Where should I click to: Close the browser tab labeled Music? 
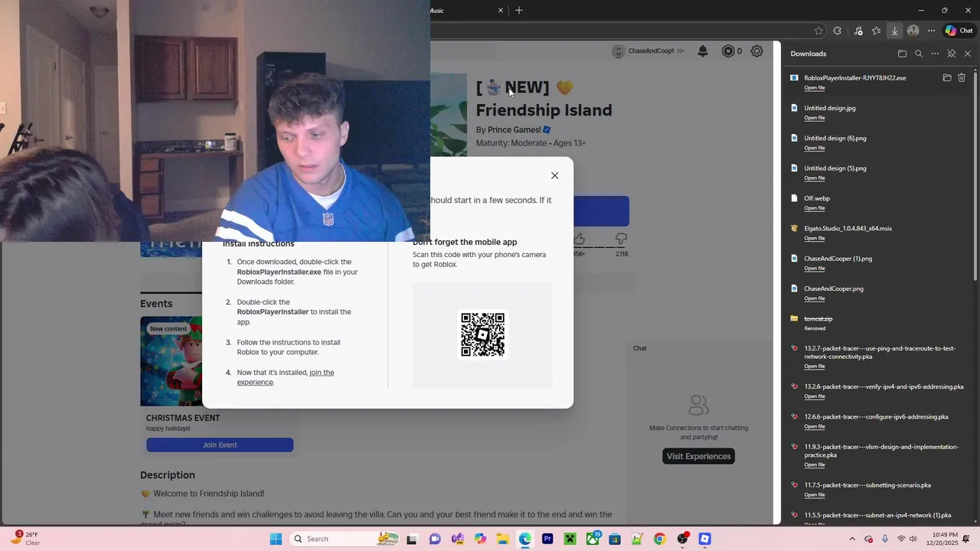pyautogui.click(x=501, y=10)
